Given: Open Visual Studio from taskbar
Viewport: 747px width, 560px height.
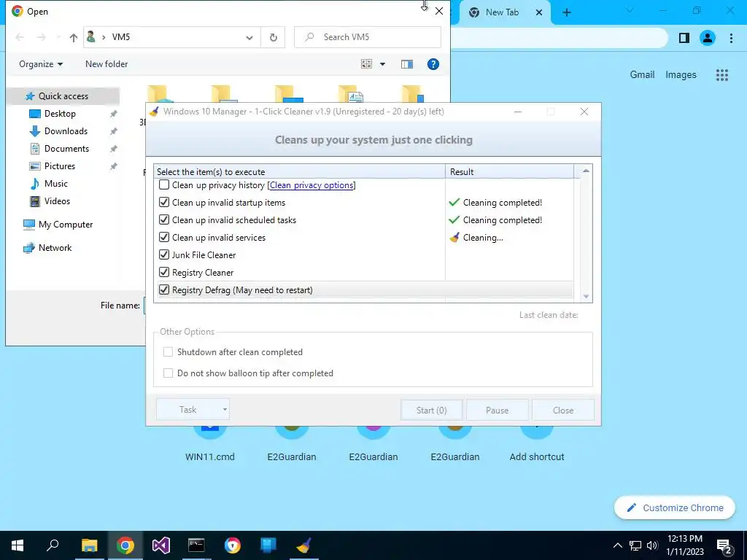Looking at the screenshot, I should [x=161, y=545].
